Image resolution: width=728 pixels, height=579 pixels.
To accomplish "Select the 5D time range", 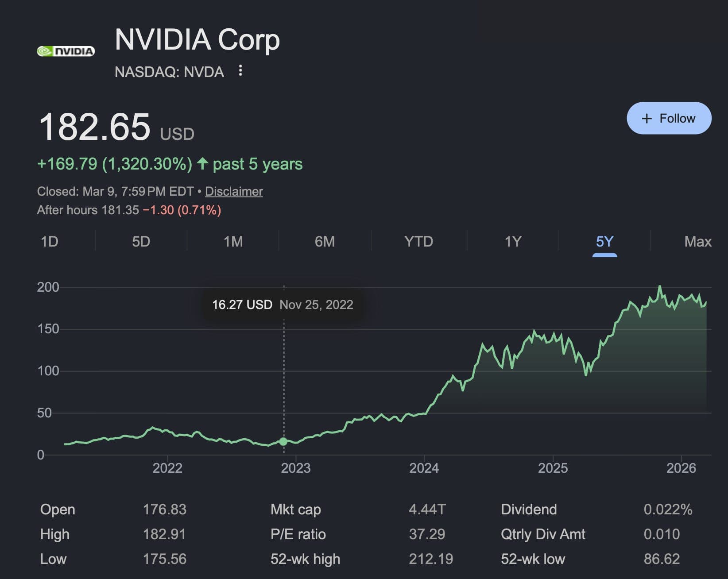I will 141,242.
